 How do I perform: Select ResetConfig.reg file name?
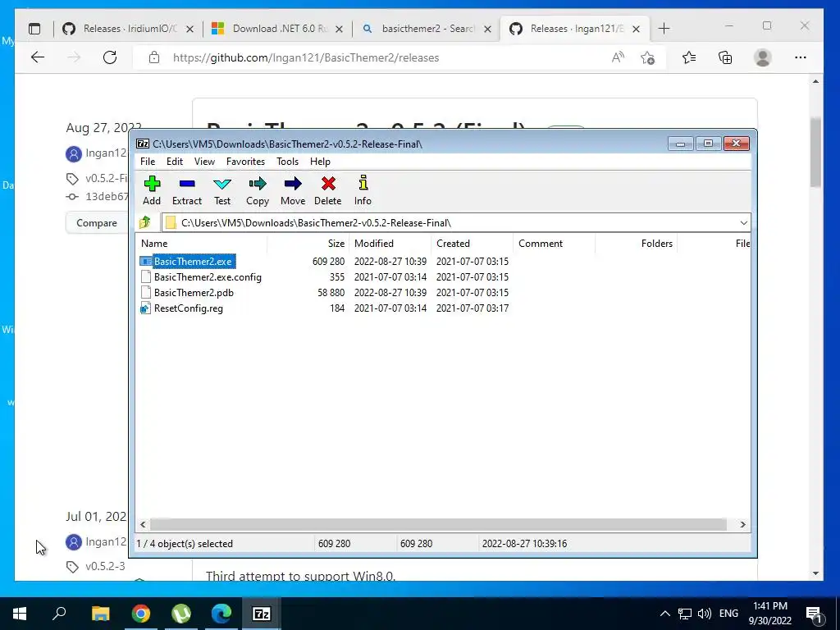tap(189, 308)
